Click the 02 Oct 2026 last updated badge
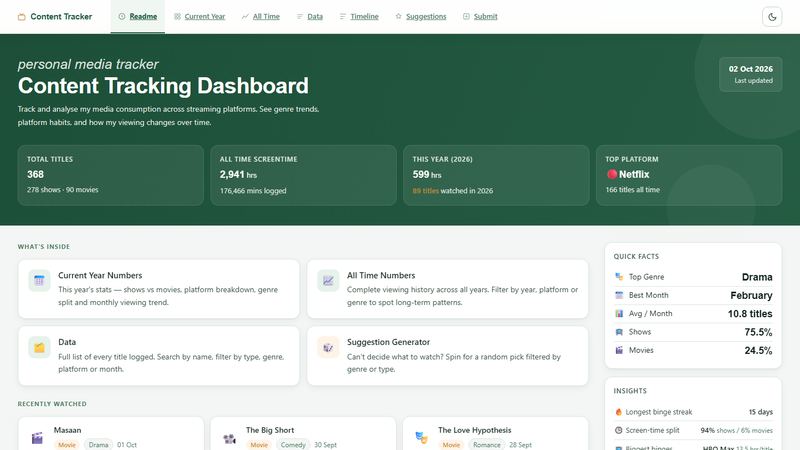 click(x=751, y=74)
